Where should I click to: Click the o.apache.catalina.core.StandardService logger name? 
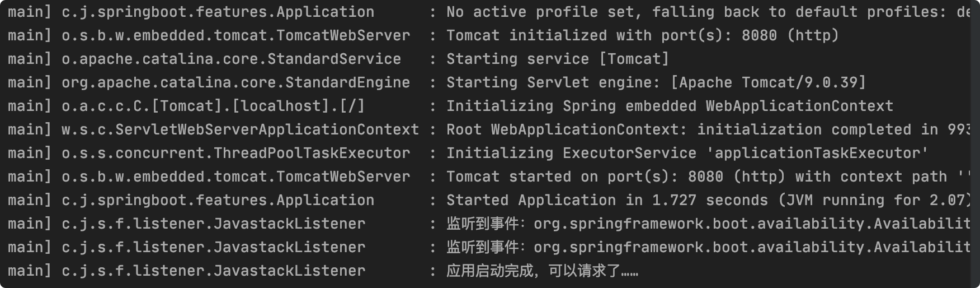coord(231,59)
